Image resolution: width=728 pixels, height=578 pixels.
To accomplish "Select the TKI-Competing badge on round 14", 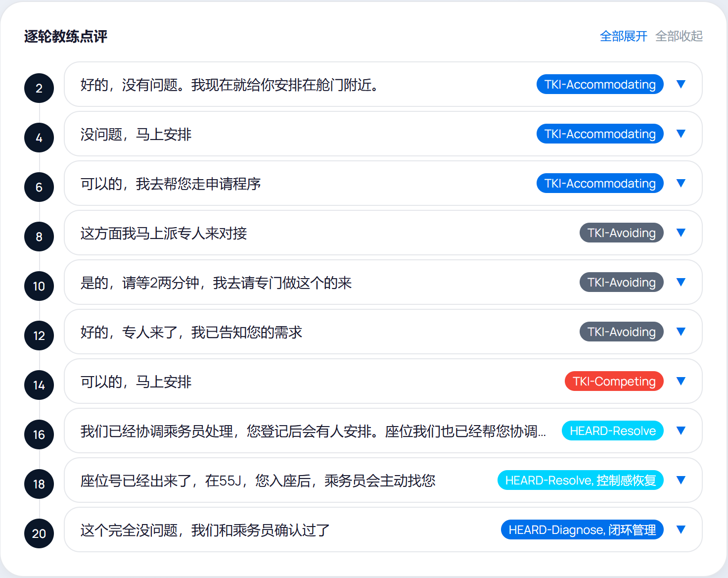I will point(614,381).
